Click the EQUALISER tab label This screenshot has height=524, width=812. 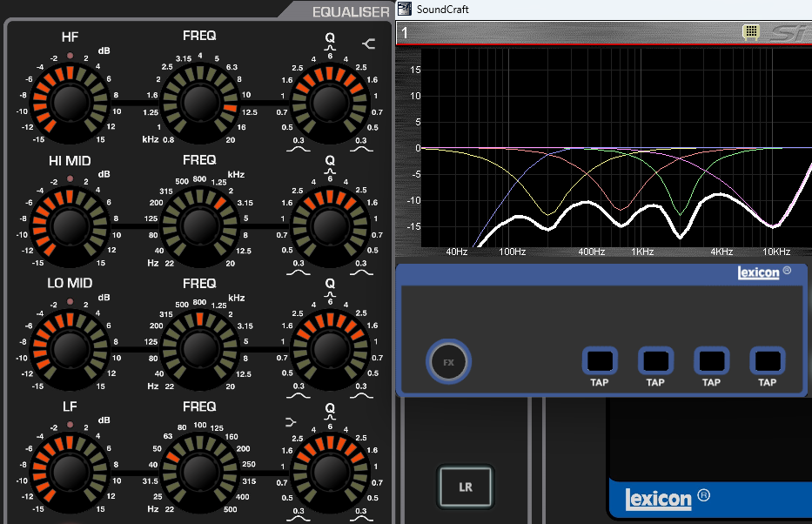tap(351, 12)
